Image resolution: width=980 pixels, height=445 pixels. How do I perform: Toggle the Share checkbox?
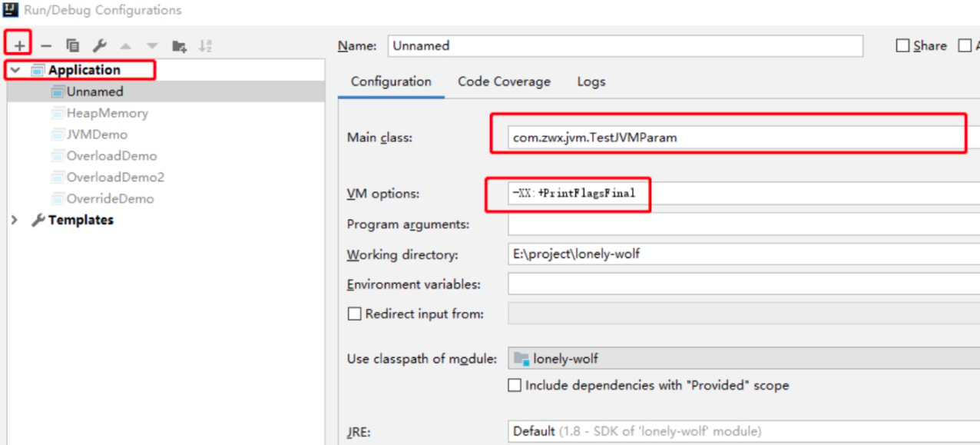pos(902,46)
